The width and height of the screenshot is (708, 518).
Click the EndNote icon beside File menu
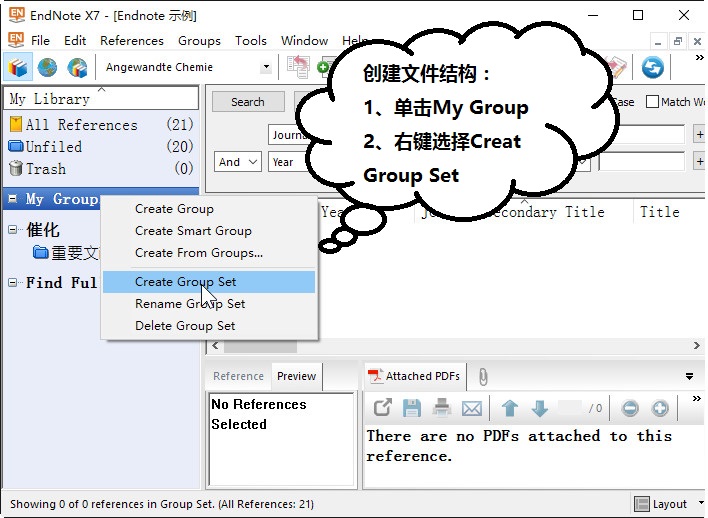click(x=16, y=40)
